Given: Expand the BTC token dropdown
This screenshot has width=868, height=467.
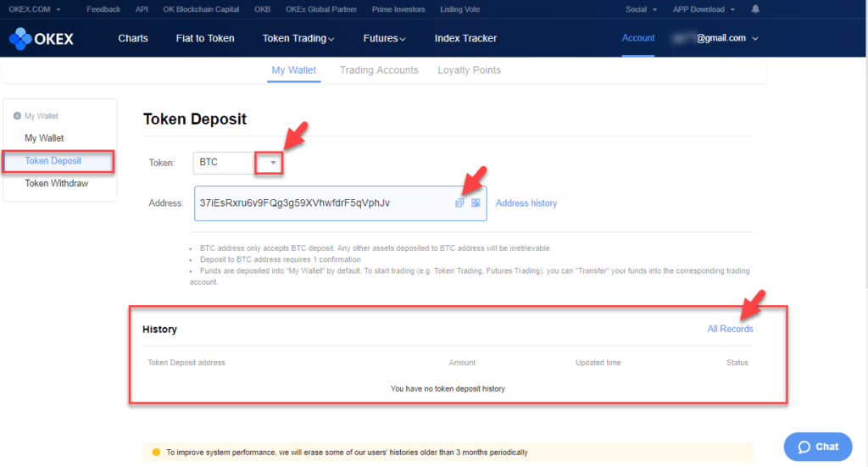Looking at the screenshot, I should point(272,162).
